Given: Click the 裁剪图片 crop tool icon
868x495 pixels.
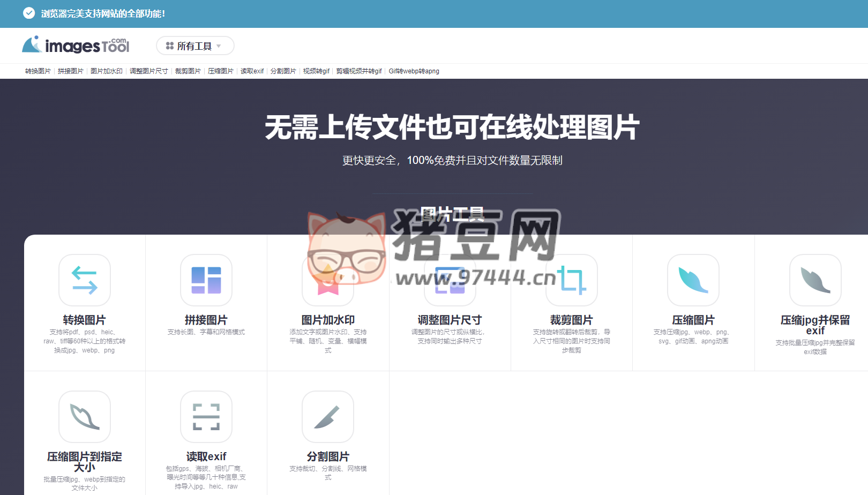Looking at the screenshot, I should (x=571, y=280).
